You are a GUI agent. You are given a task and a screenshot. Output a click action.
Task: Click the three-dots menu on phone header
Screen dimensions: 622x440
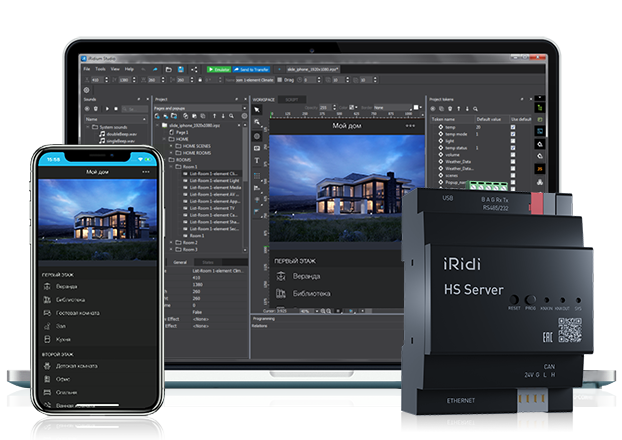(x=147, y=172)
